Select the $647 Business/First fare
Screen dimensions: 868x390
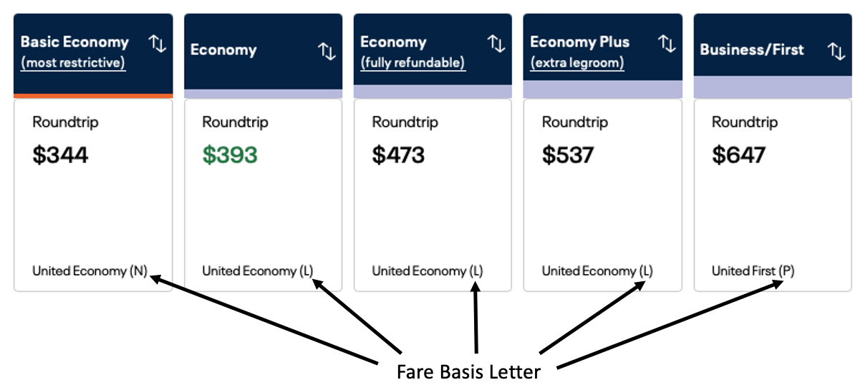coord(738,155)
